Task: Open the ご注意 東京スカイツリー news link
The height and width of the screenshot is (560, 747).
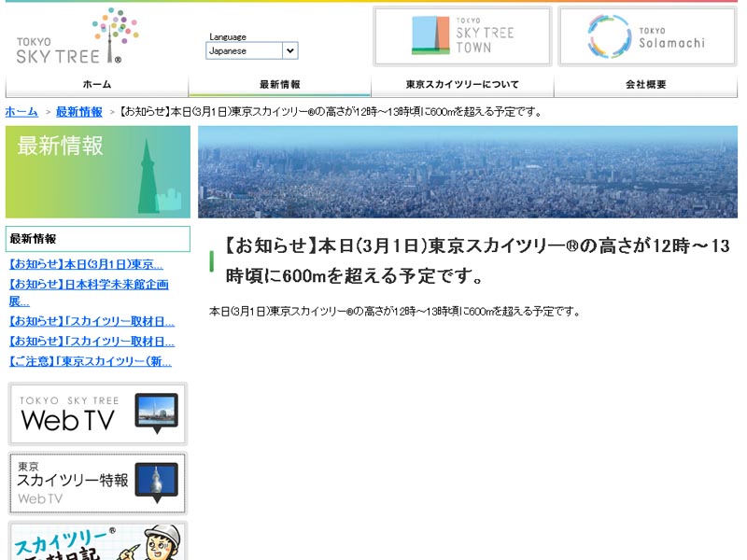Action: pyautogui.click(x=91, y=361)
